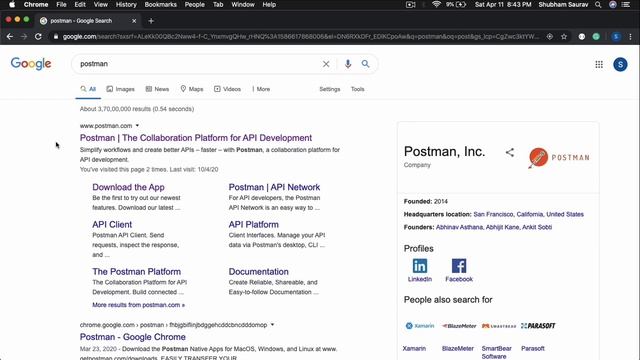Open the Window menu
Image resolution: width=640 pixels, height=360 pixels.
point(243,4)
